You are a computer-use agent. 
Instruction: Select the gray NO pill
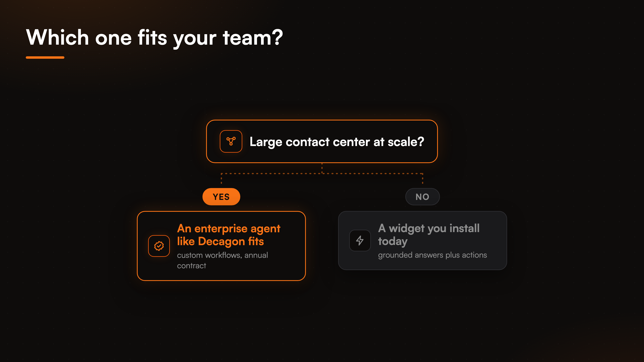click(x=422, y=197)
